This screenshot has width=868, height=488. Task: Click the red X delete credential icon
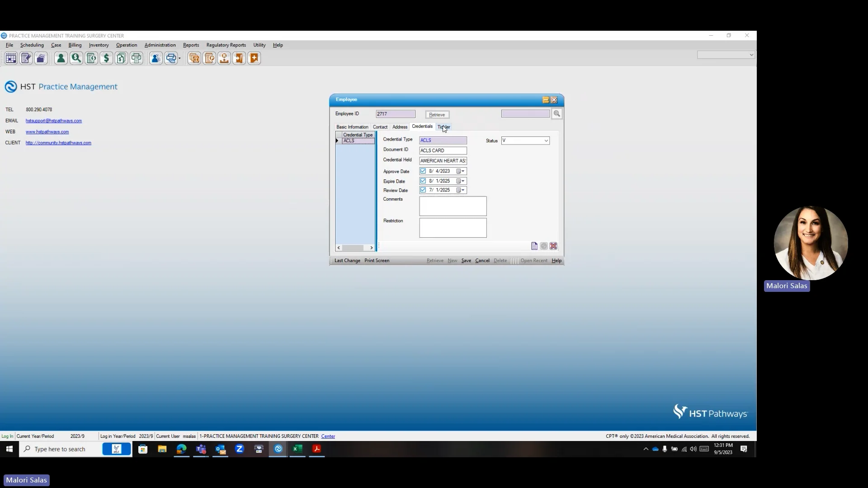pos(553,246)
